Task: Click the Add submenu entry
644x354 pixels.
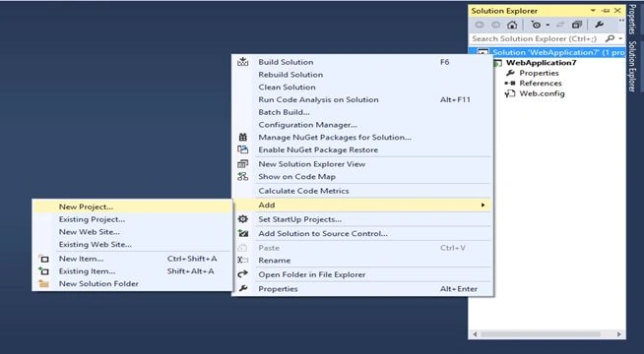Action: point(362,206)
